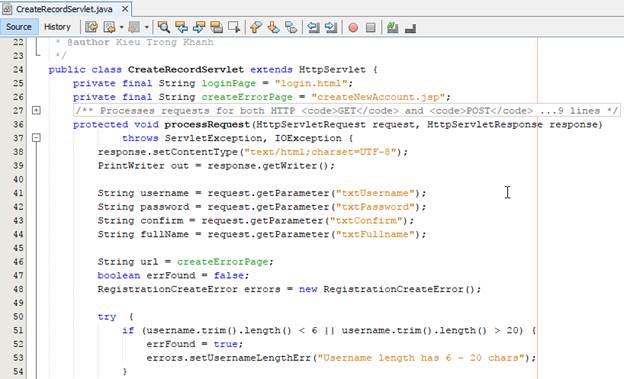624x379 pixels.
Task: Click 'true' value on line 52
Action: click(x=226, y=344)
